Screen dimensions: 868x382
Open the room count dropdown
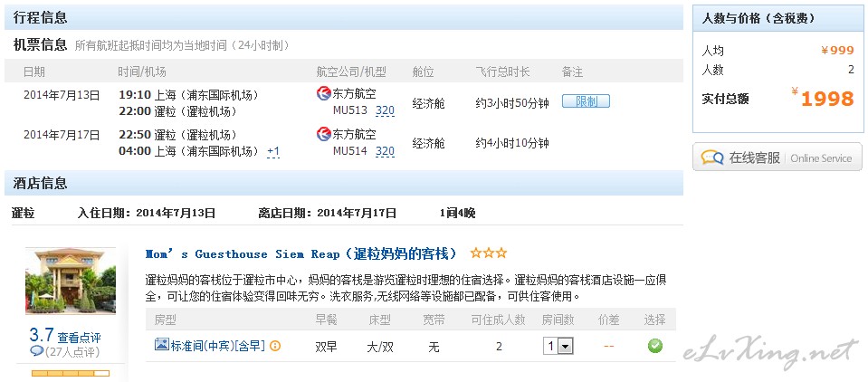tap(558, 347)
